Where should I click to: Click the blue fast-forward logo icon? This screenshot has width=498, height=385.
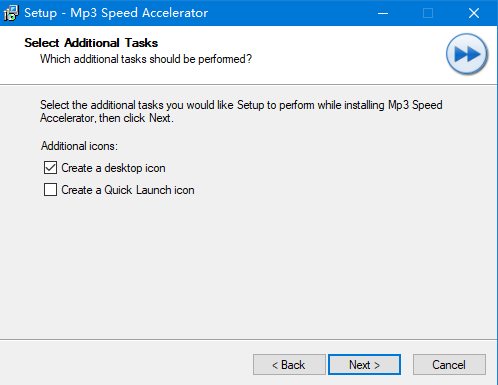(x=467, y=54)
